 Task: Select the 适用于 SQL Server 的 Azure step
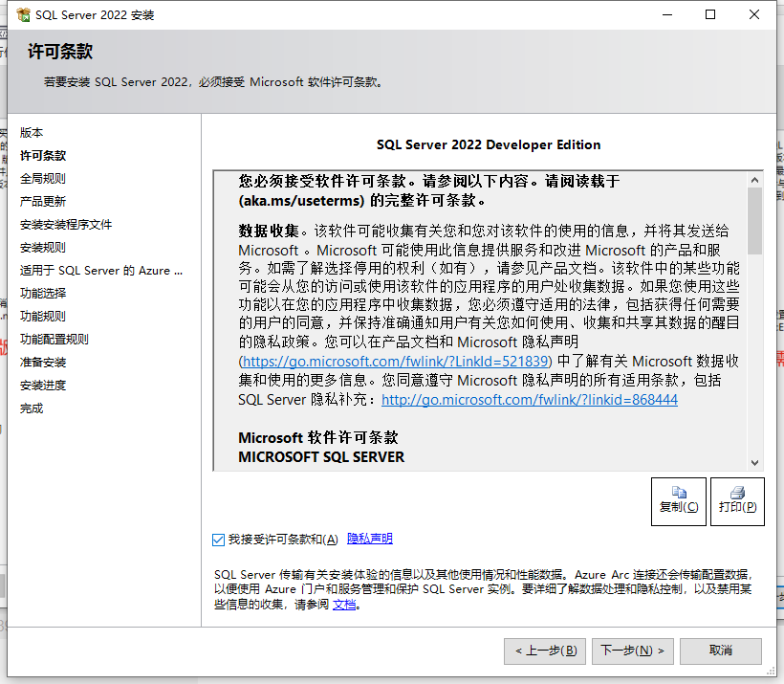click(x=101, y=271)
